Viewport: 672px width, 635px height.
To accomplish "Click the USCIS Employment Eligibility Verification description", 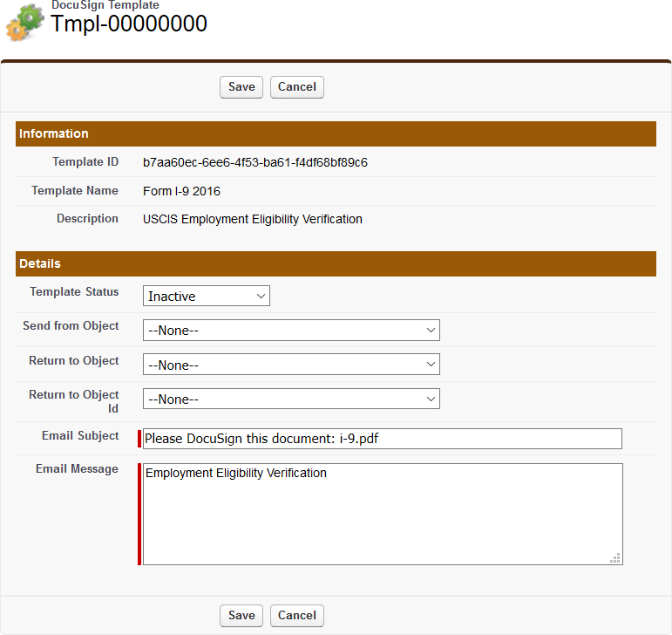I will (x=253, y=219).
